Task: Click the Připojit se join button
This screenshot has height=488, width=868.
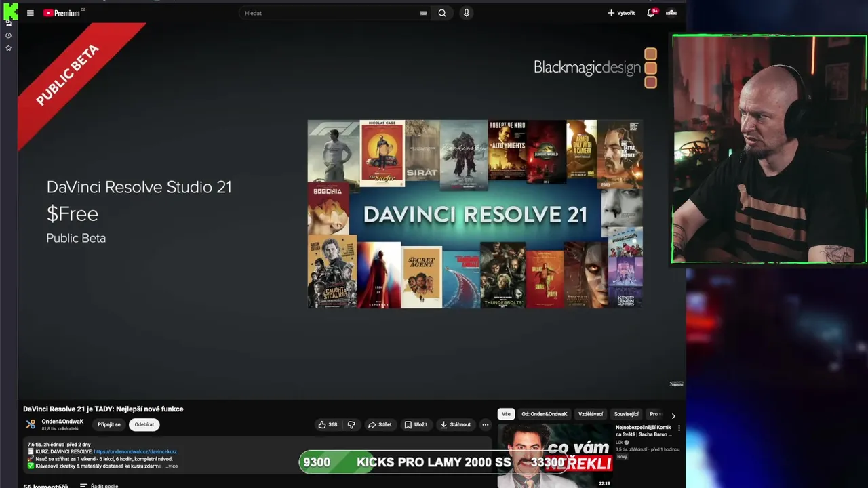Action: point(108,424)
